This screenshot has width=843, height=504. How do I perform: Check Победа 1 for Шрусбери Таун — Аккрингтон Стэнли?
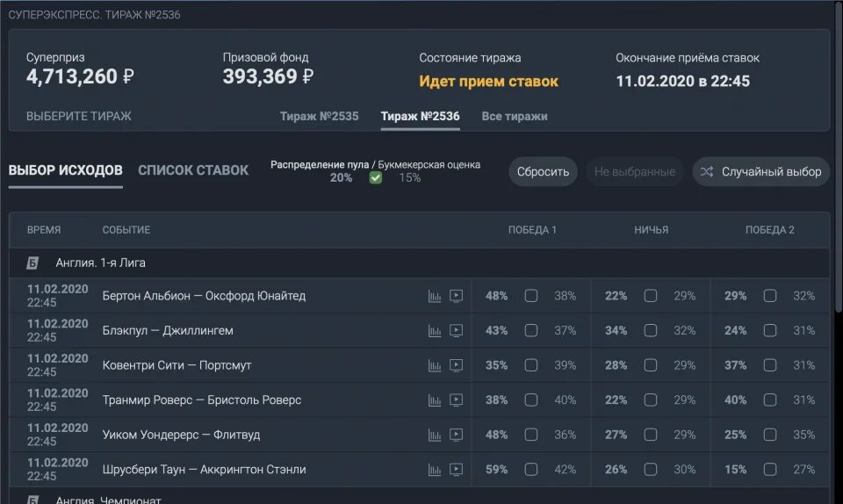click(531, 470)
